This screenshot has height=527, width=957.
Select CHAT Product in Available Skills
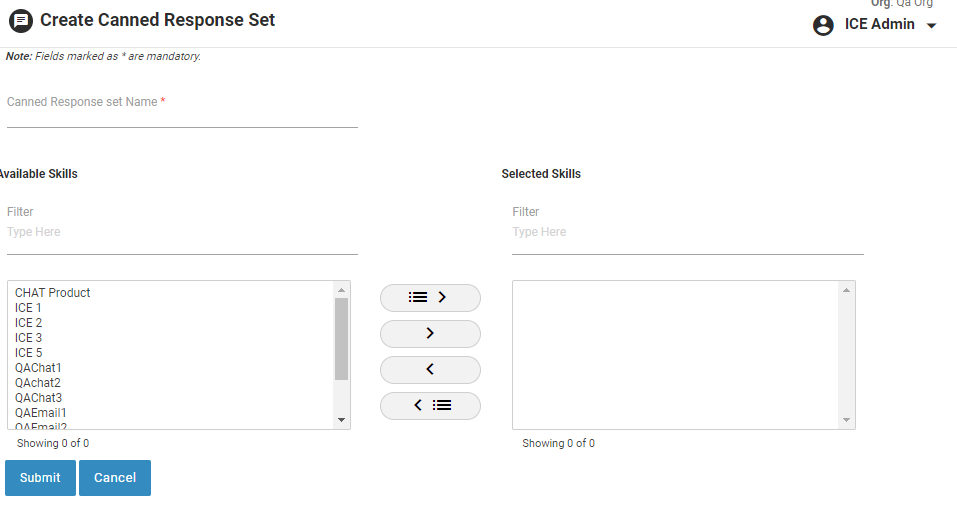(x=53, y=293)
